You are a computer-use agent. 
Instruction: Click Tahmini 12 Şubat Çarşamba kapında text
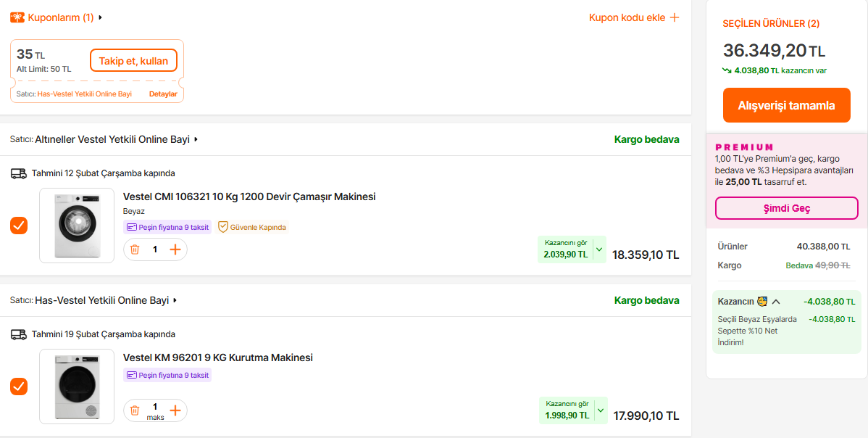104,173
